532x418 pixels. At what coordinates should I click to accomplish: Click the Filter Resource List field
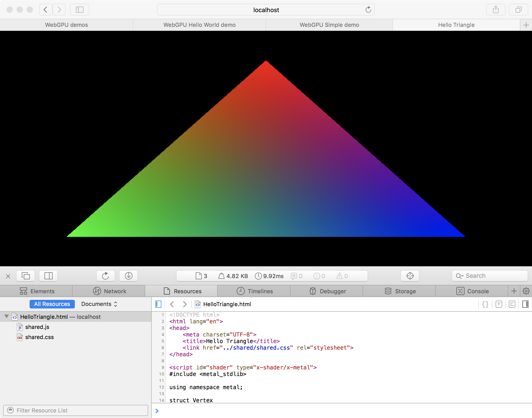[76, 410]
